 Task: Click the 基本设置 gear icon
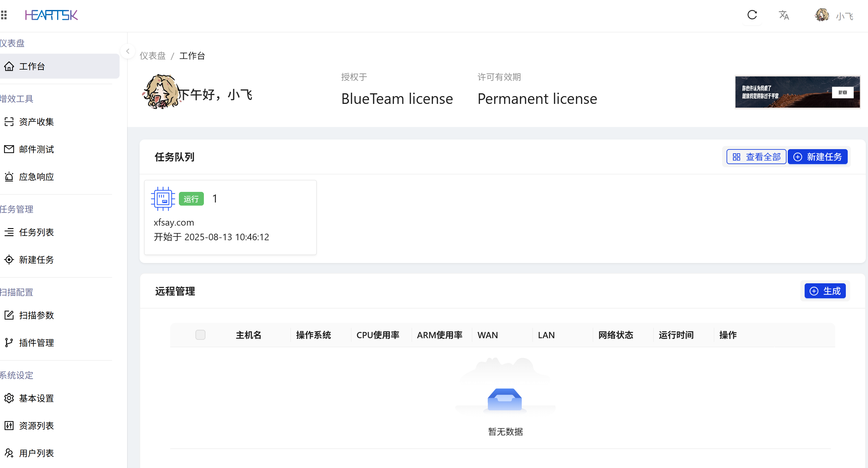click(x=9, y=398)
